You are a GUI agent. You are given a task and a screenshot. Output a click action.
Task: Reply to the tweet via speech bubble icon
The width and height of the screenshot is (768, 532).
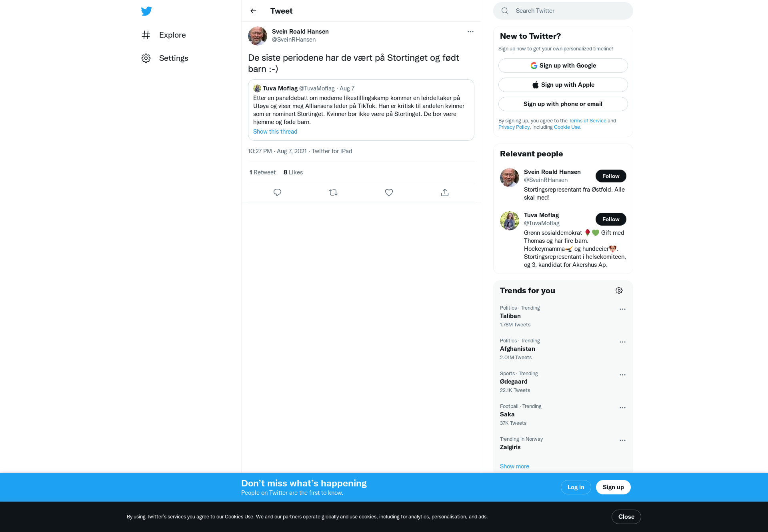(x=277, y=192)
